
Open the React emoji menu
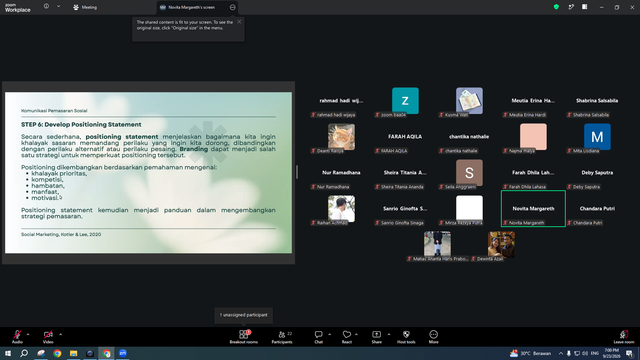pyautogui.click(x=347, y=337)
